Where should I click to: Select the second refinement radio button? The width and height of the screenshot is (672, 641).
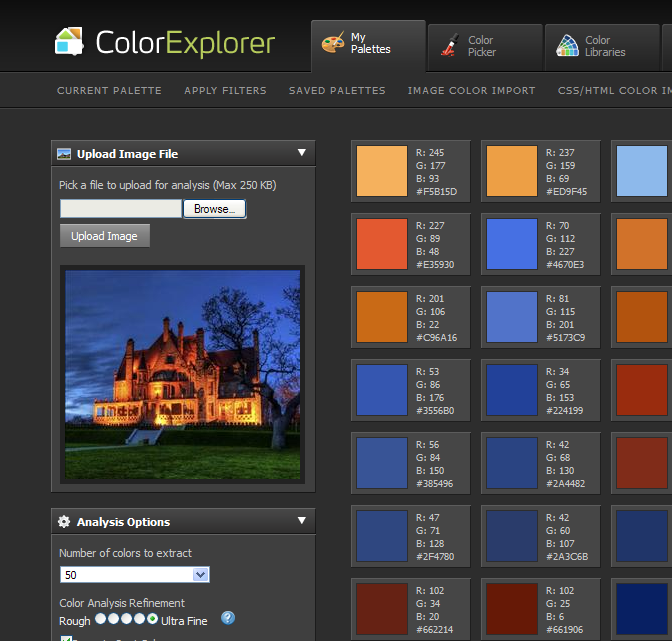114,619
